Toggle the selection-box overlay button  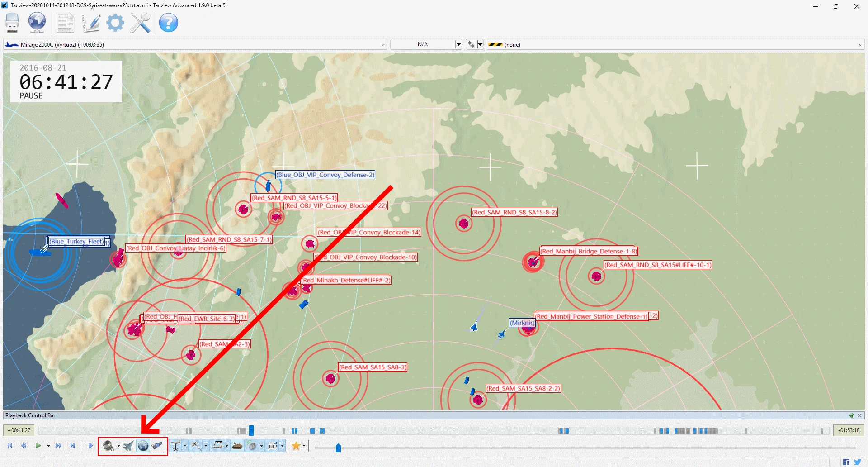coord(273,446)
